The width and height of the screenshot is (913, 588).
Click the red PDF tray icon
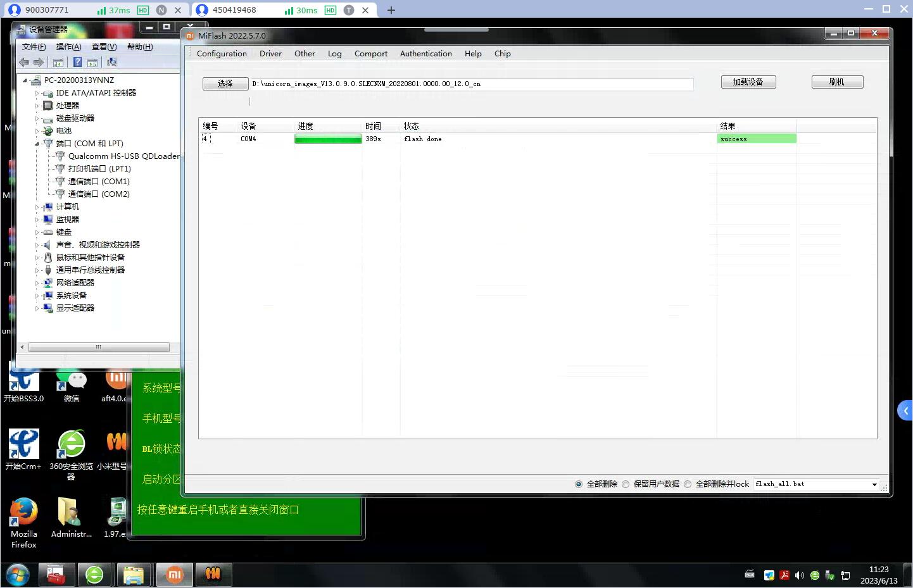(784, 575)
